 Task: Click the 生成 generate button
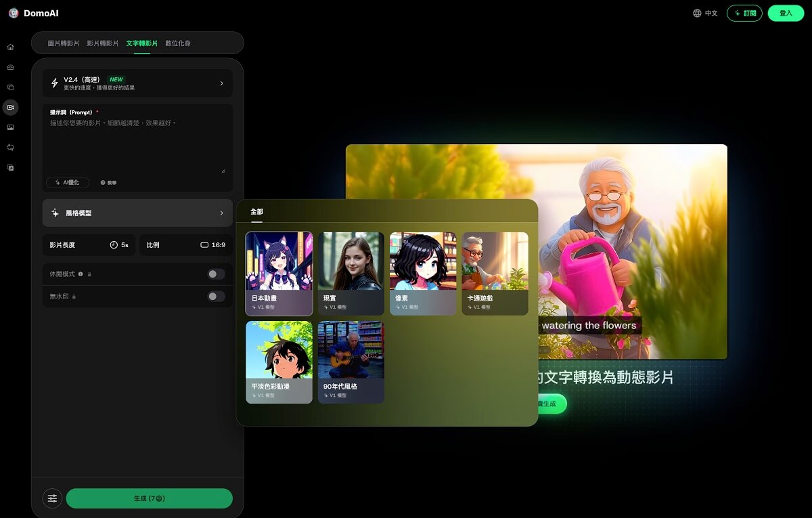pos(149,498)
